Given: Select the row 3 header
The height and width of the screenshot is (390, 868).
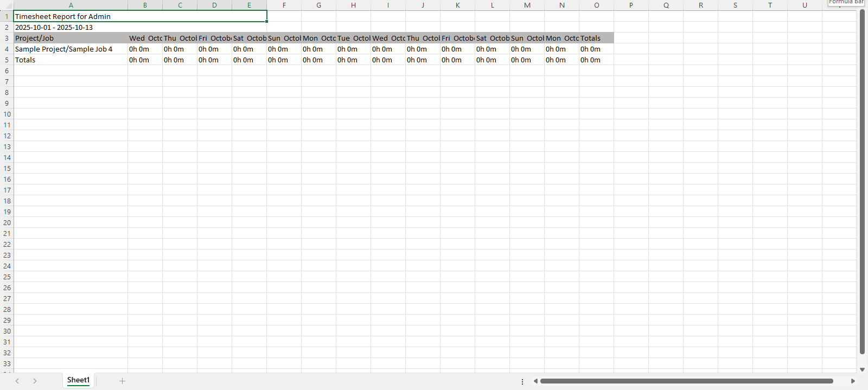Looking at the screenshot, I should click(7, 38).
